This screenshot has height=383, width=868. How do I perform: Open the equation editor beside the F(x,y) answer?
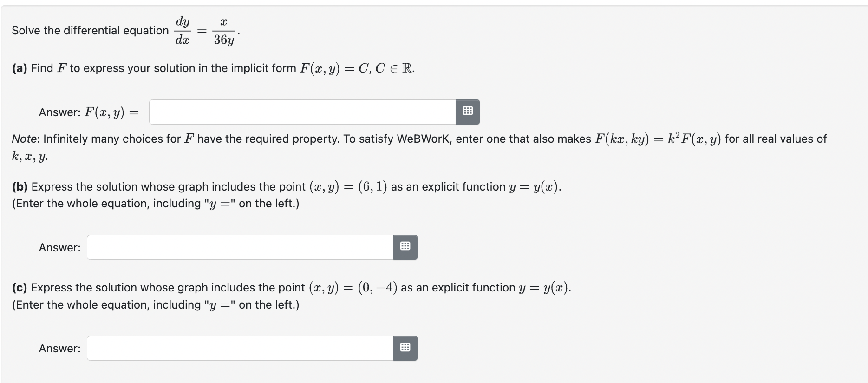coord(467,112)
